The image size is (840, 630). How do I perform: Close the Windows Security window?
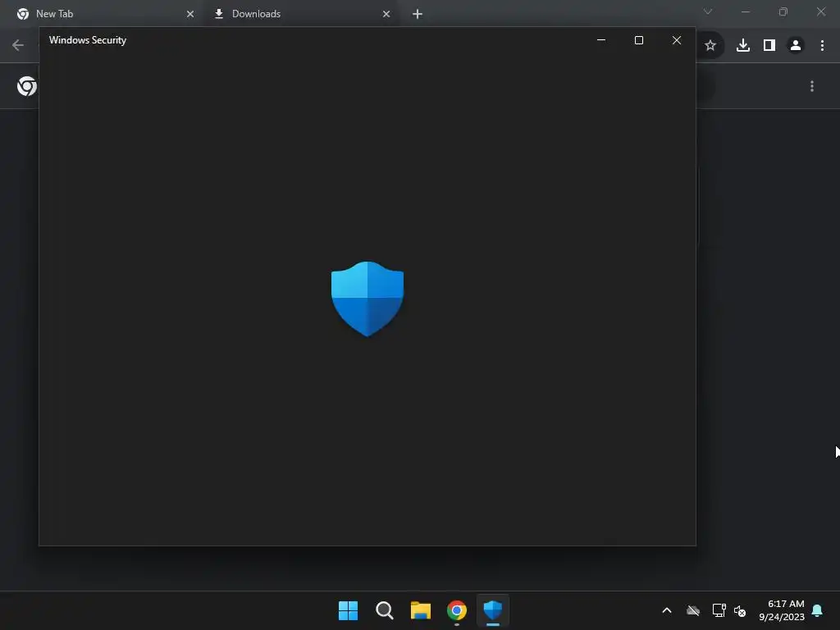677,40
